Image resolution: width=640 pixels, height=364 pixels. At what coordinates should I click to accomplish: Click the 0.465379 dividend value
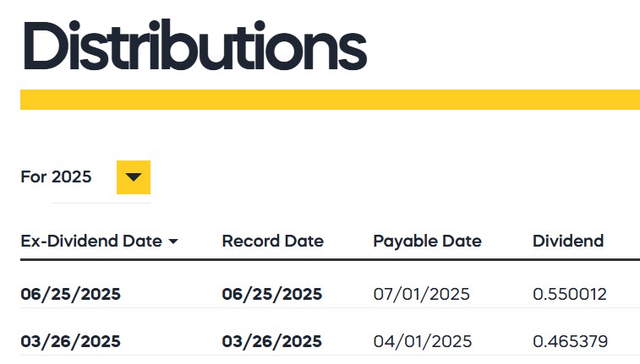coord(570,341)
